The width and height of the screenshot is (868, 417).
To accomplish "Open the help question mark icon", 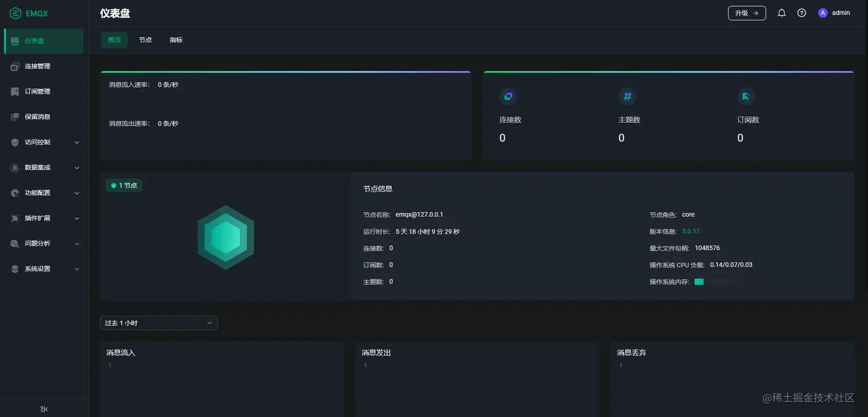I will coord(801,13).
